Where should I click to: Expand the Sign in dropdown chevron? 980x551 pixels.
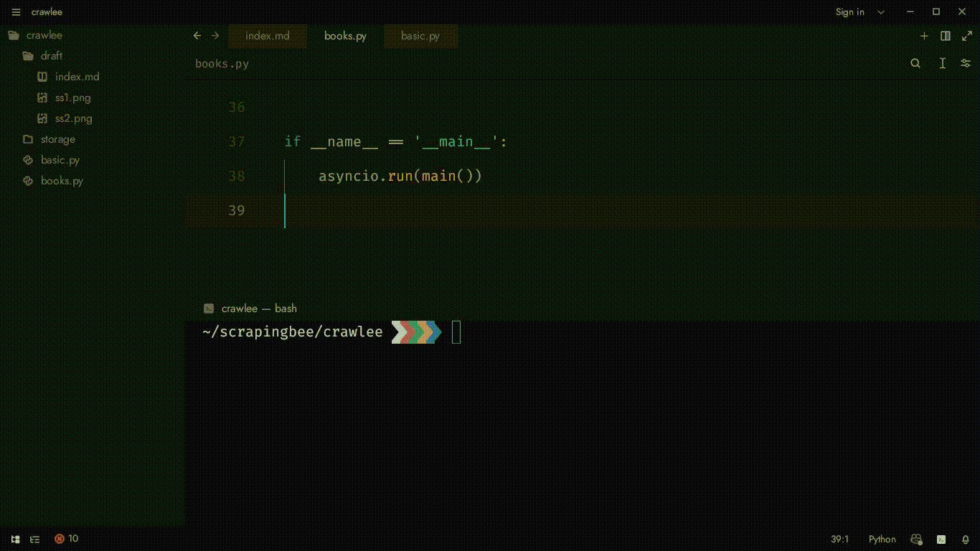[x=881, y=12]
